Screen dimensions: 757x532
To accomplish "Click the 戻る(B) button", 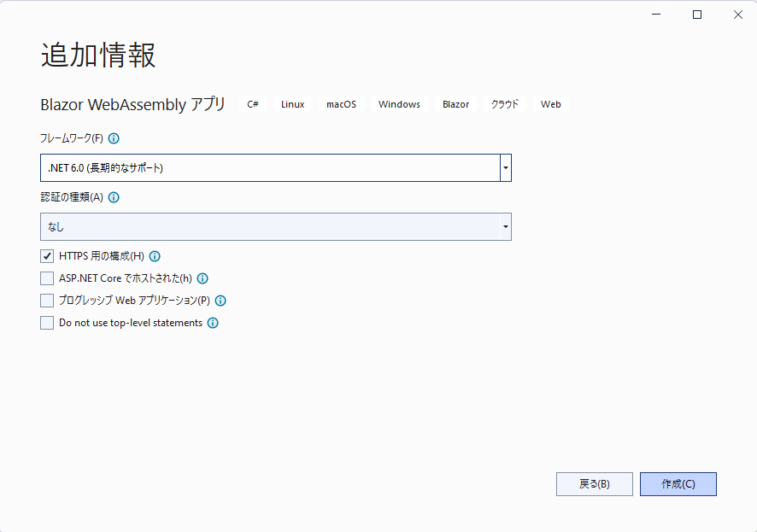I will [595, 484].
